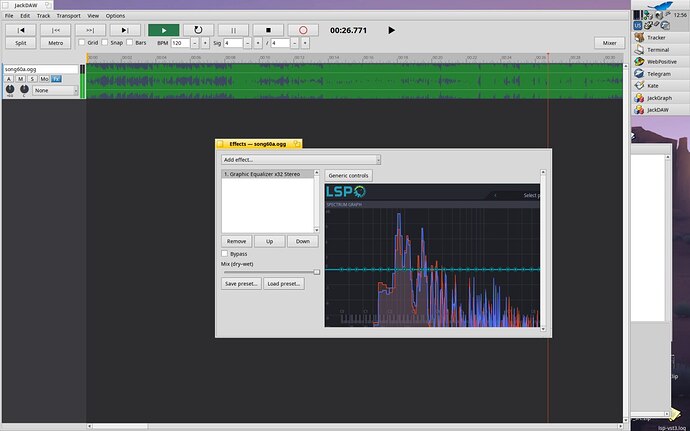This screenshot has width=690, height=431.
Task: Enable the Grid checkbox
Action: (82, 43)
